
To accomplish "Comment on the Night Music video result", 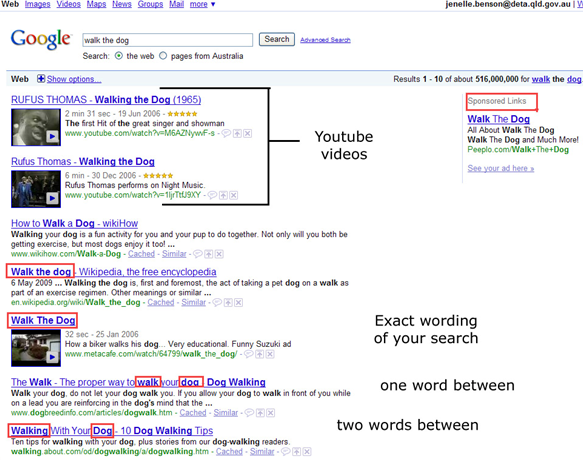I will tap(212, 195).
